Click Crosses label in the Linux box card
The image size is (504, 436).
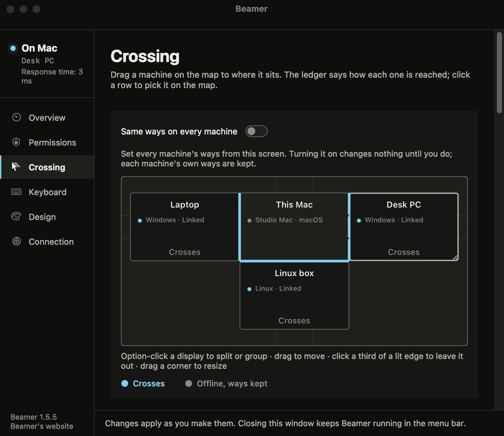(294, 320)
